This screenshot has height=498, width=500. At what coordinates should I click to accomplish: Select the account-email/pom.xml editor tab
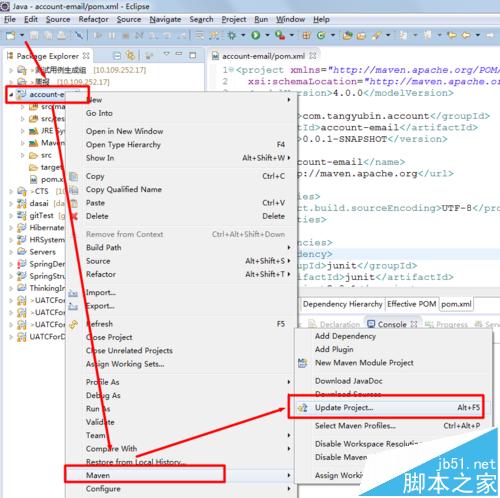(263, 56)
